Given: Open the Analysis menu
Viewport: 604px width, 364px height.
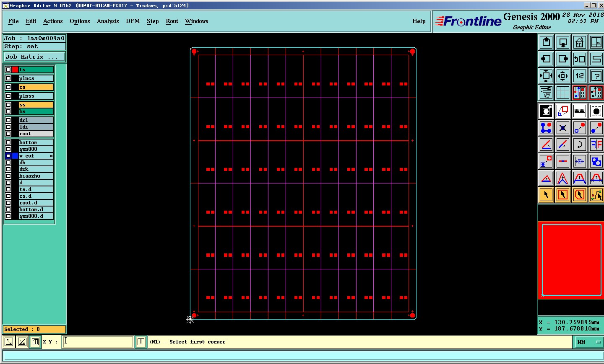Looking at the screenshot, I should [108, 21].
